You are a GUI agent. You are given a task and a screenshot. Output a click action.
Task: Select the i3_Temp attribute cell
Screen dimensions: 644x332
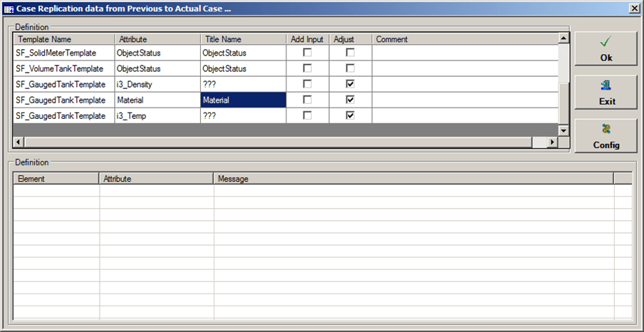pos(157,115)
